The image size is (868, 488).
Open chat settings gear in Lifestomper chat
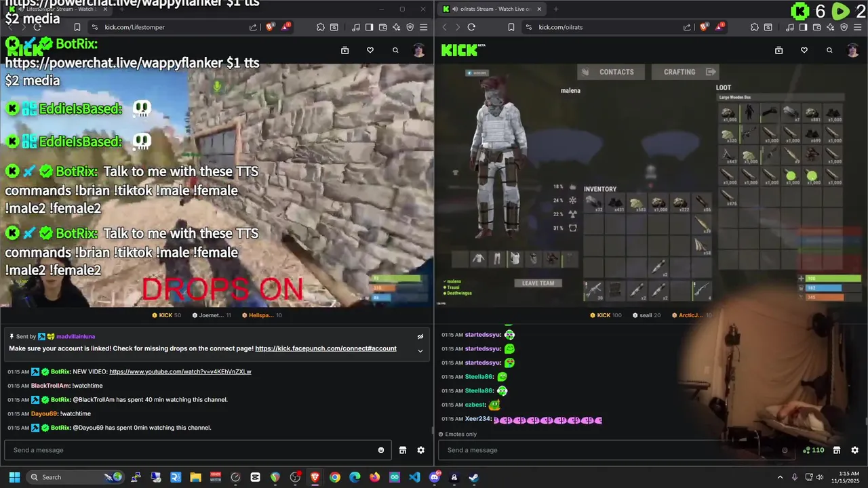click(x=420, y=450)
